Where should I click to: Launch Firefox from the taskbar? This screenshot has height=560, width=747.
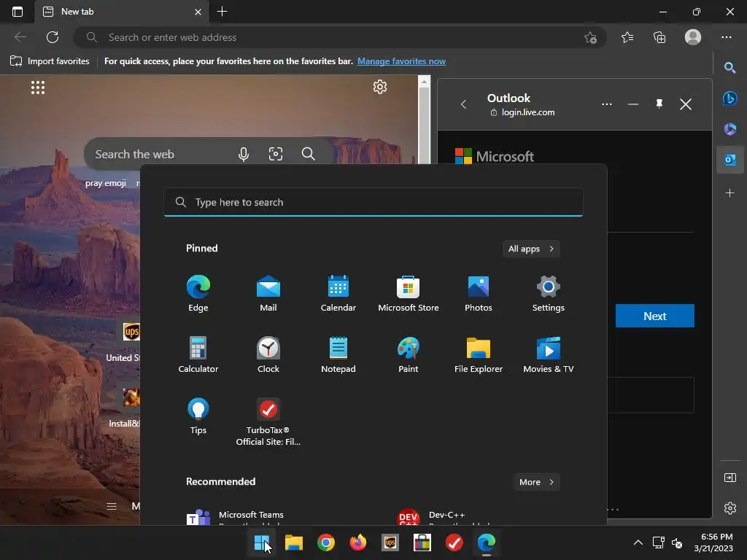click(357, 542)
